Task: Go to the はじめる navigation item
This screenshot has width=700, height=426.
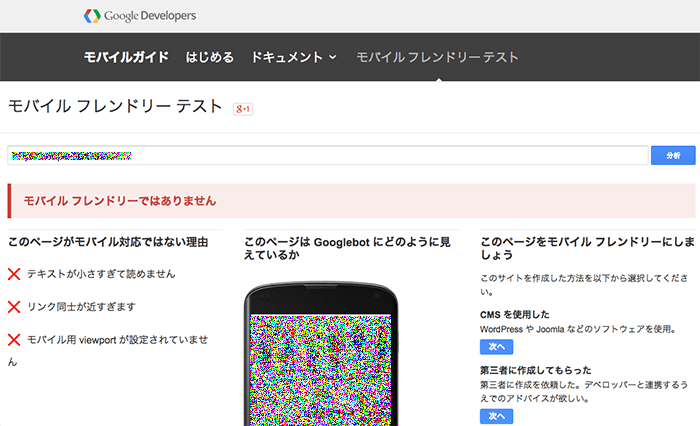Action: pyautogui.click(x=210, y=57)
